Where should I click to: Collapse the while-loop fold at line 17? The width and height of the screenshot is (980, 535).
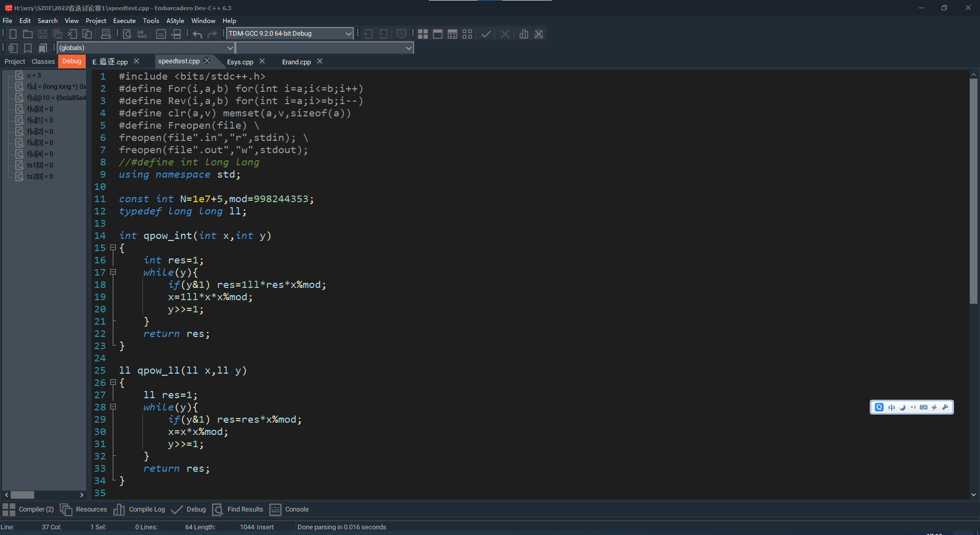(x=113, y=272)
